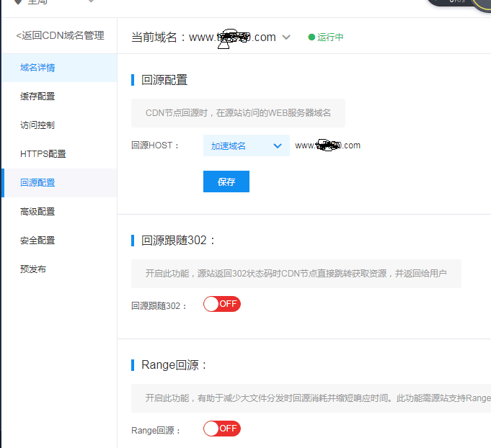
Task: Click the Range回源： toggle label
Action: point(156,431)
